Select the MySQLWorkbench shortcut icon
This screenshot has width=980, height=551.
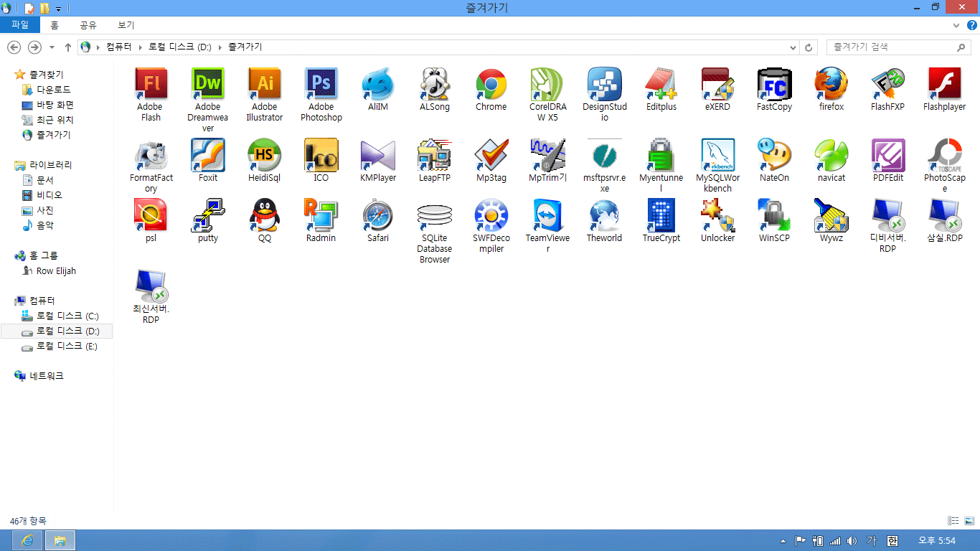pyautogui.click(x=717, y=156)
